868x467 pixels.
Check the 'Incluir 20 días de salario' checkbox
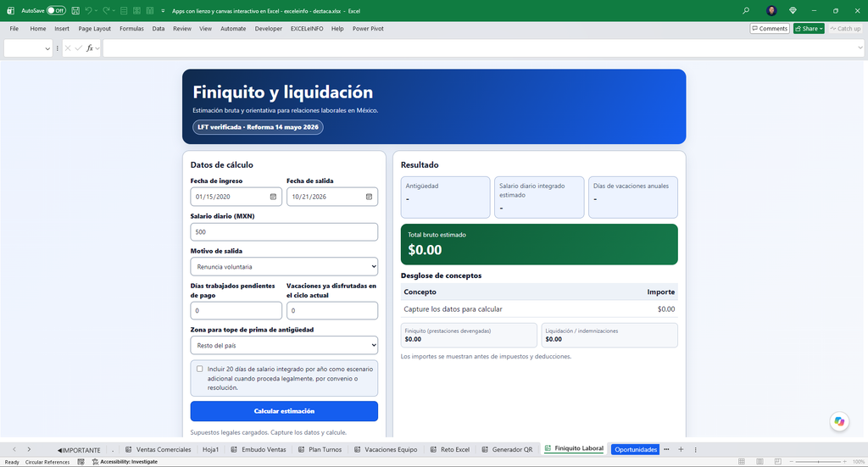click(x=200, y=369)
